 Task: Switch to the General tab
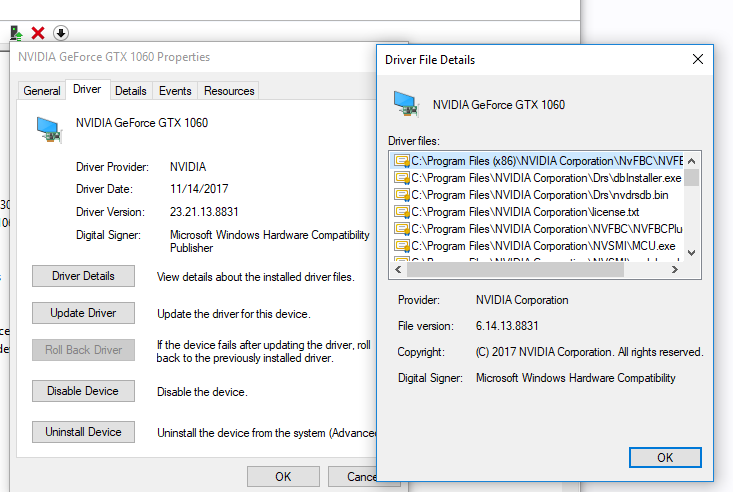42,91
